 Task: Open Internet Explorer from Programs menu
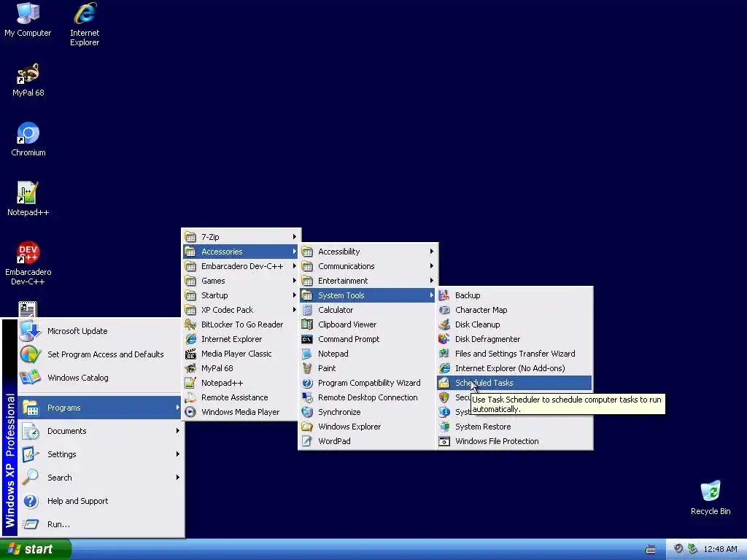(x=241, y=339)
